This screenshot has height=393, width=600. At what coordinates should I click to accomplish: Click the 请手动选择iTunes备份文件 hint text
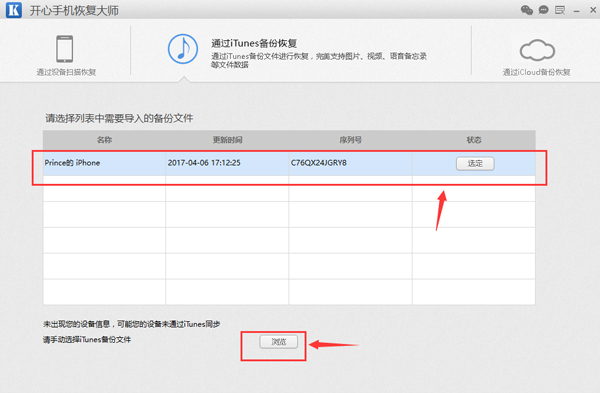(x=87, y=339)
